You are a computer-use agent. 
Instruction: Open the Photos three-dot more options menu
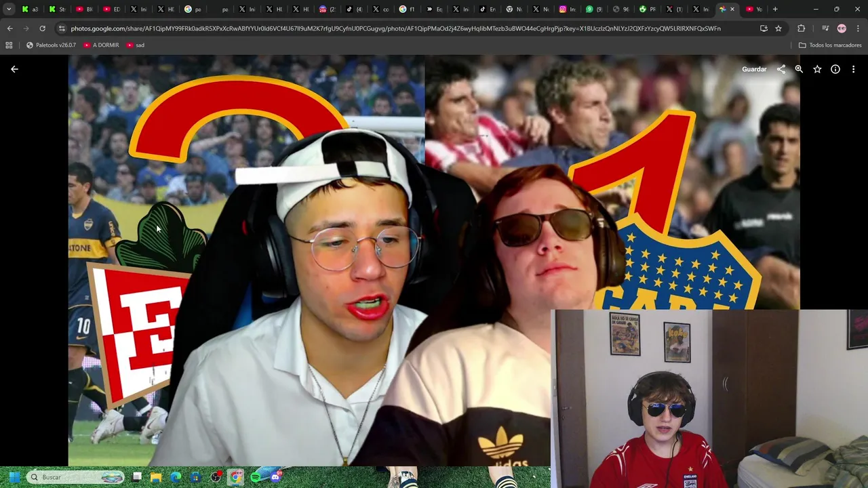853,69
